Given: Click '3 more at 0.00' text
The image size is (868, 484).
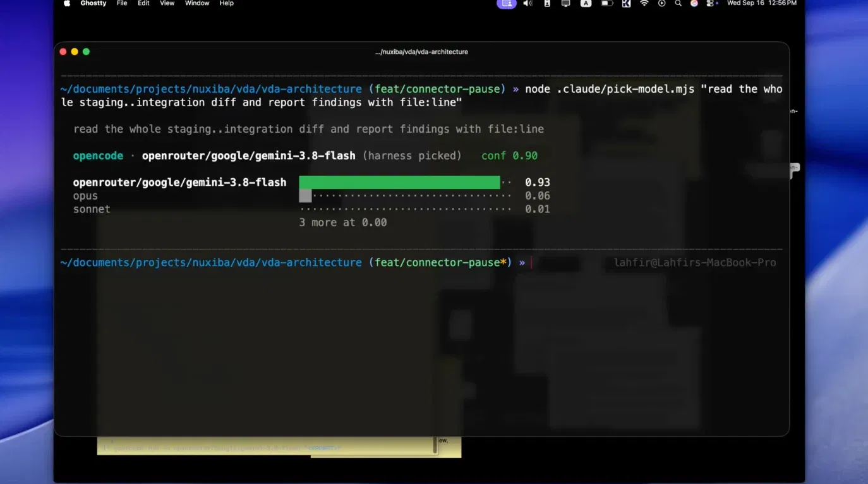Looking at the screenshot, I should (x=343, y=222).
